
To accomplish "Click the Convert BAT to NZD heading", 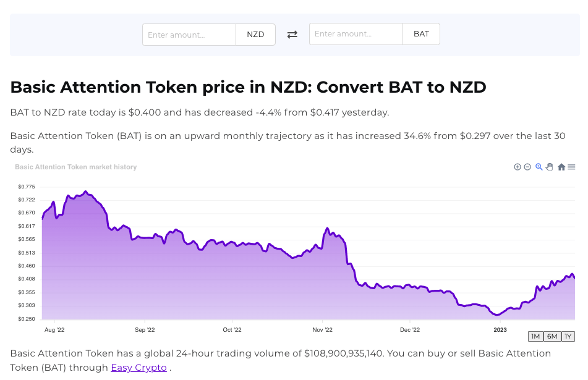I will 247,87.
